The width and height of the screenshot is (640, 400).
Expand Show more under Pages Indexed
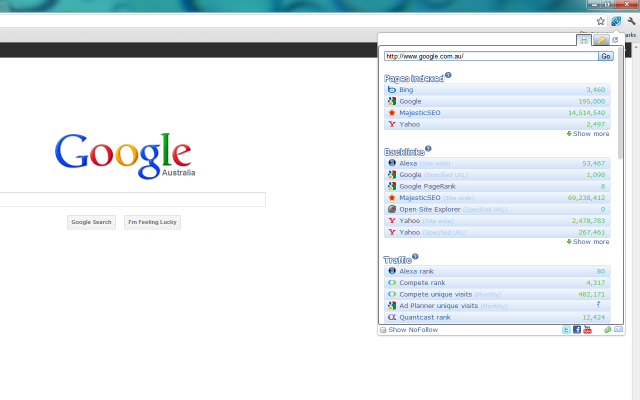pyautogui.click(x=588, y=134)
